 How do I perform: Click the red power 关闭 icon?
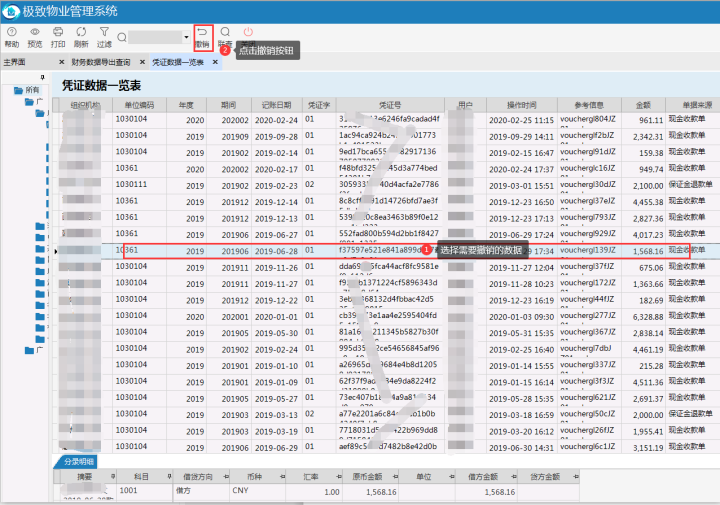[248, 32]
